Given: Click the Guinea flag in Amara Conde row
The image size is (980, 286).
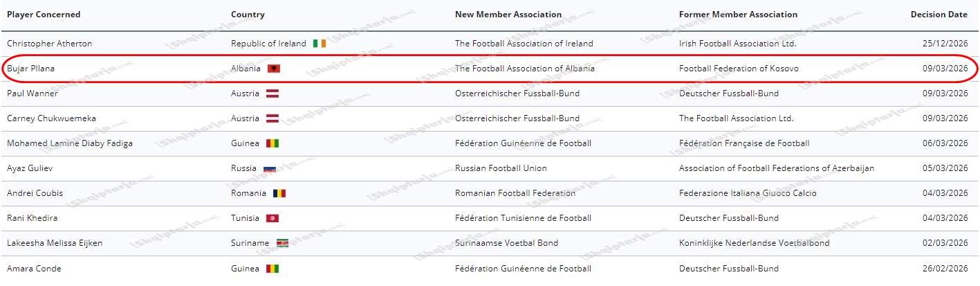Looking at the screenshot, I should [272, 269].
